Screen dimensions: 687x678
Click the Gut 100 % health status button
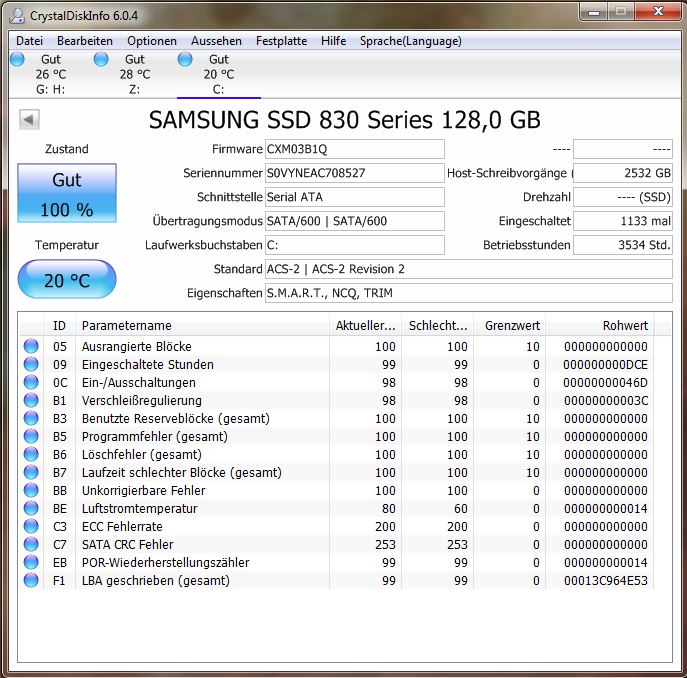(x=67, y=193)
